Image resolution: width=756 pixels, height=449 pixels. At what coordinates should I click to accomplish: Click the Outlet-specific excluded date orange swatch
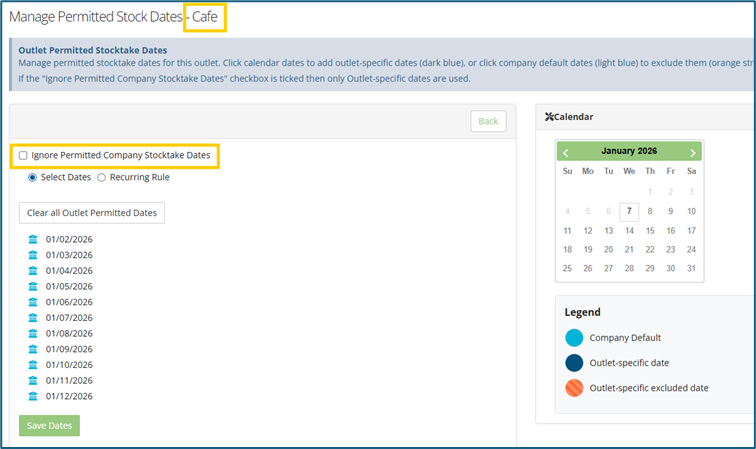pos(574,388)
